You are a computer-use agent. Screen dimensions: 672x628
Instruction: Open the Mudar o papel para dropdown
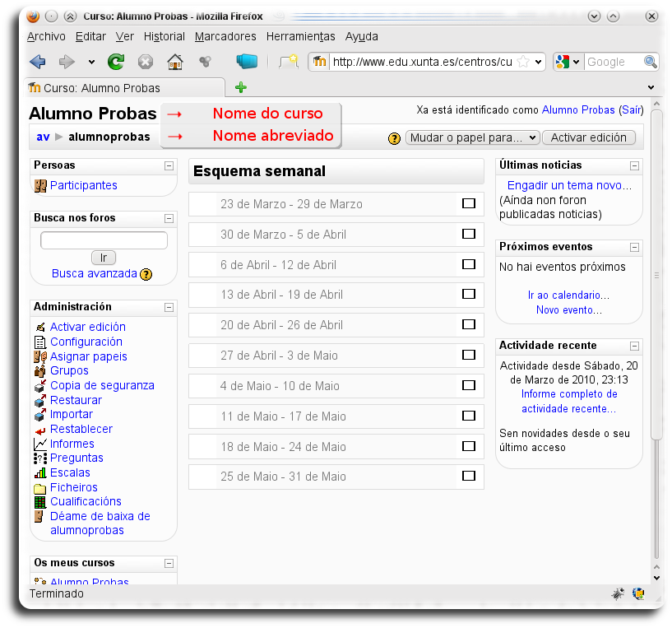472,137
